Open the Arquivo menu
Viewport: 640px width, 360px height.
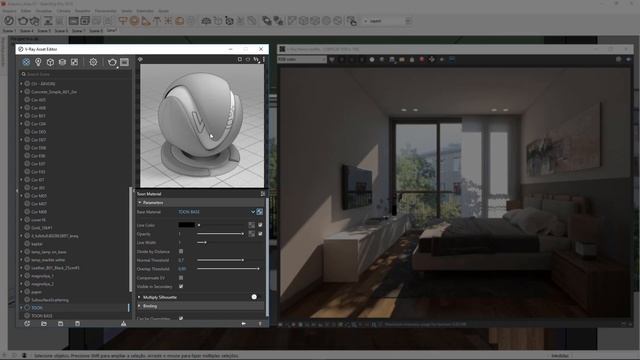tap(9, 11)
